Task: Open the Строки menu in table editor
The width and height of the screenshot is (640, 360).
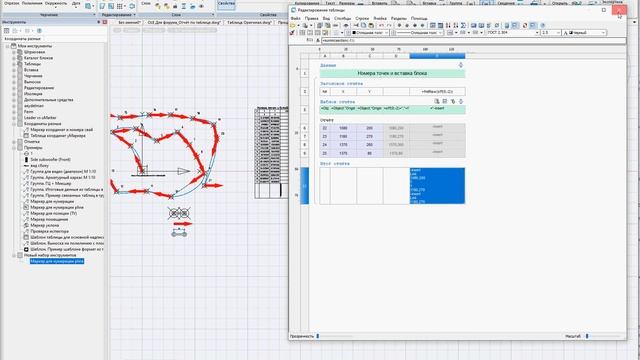Action: 362,18
